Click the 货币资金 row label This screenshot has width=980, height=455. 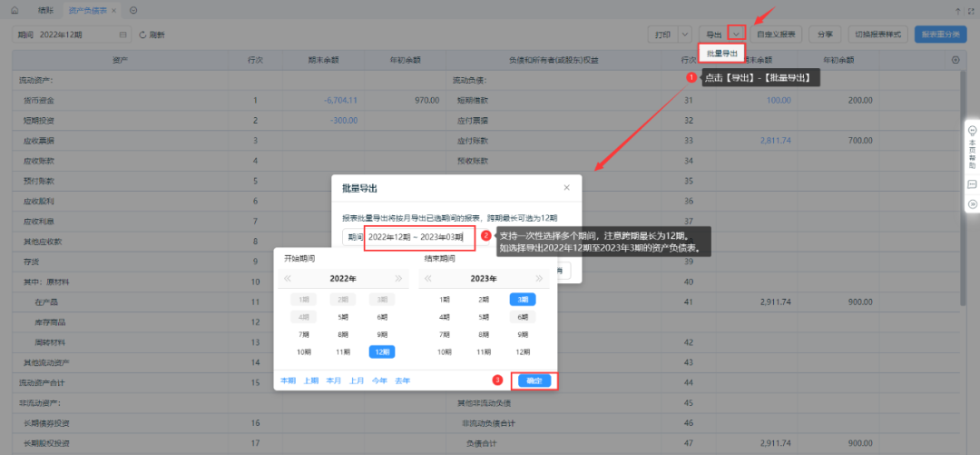coord(39,100)
